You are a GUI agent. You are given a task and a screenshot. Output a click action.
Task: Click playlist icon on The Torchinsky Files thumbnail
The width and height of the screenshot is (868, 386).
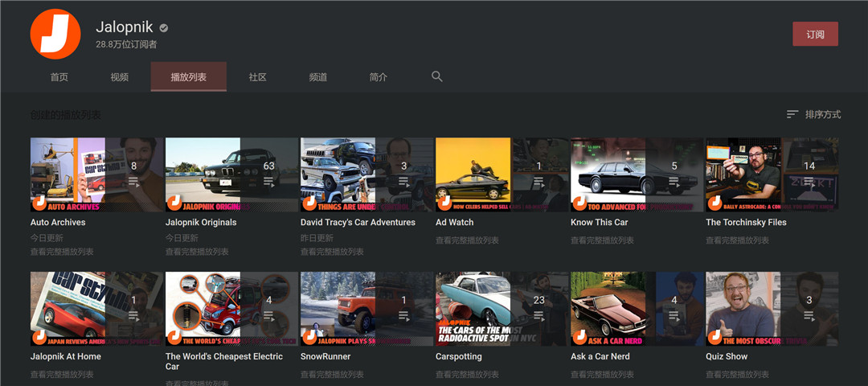[809, 182]
